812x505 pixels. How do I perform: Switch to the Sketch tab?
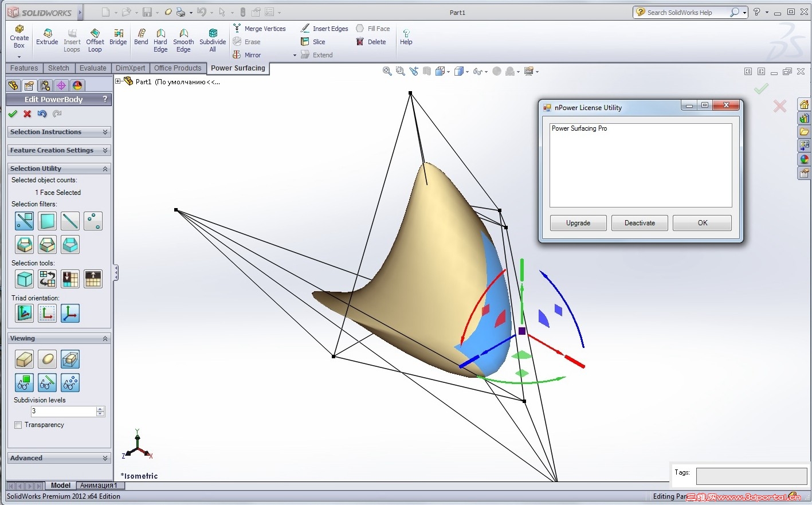pyautogui.click(x=58, y=68)
